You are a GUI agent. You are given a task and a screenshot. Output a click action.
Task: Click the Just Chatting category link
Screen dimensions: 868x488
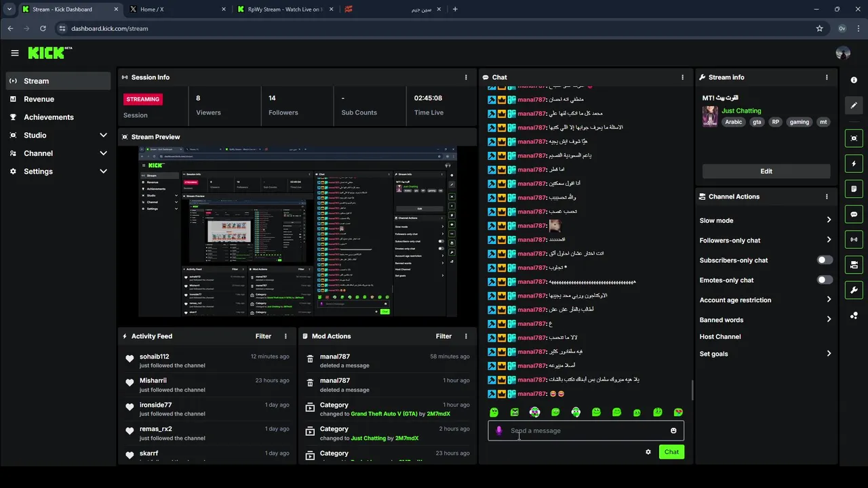click(x=741, y=110)
